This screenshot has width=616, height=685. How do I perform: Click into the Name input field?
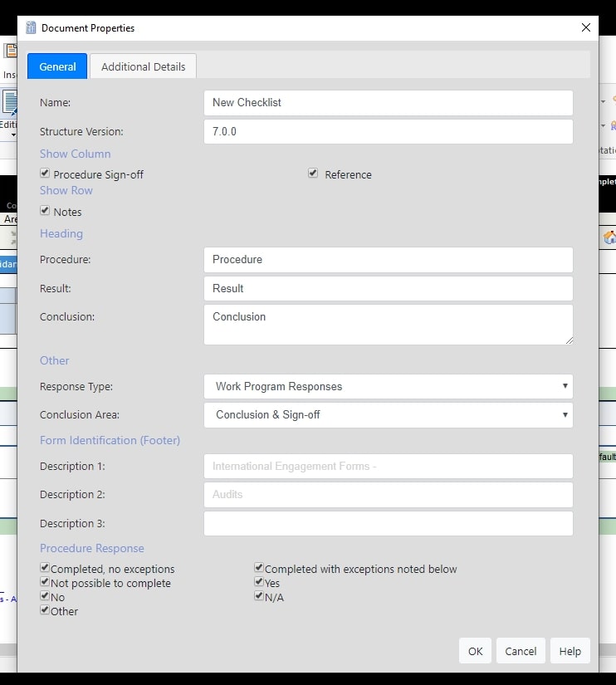[388, 103]
